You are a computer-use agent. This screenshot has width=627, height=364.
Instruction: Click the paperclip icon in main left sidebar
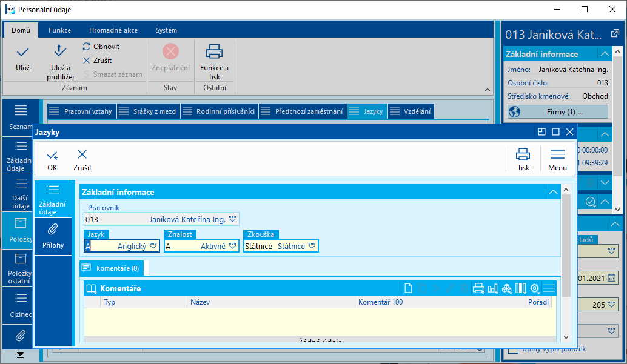click(x=21, y=336)
